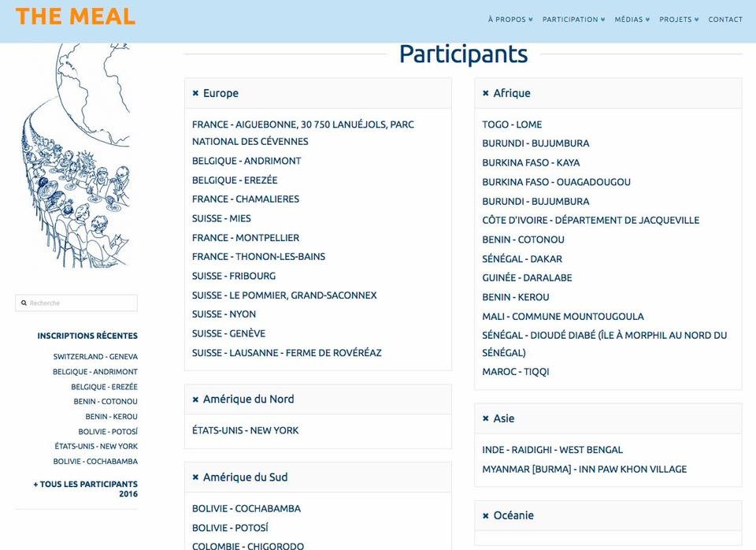This screenshot has height=550, width=756.
Task: Open Sénégal - Dioudé Diabé participant
Action: (x=605, y=344)
